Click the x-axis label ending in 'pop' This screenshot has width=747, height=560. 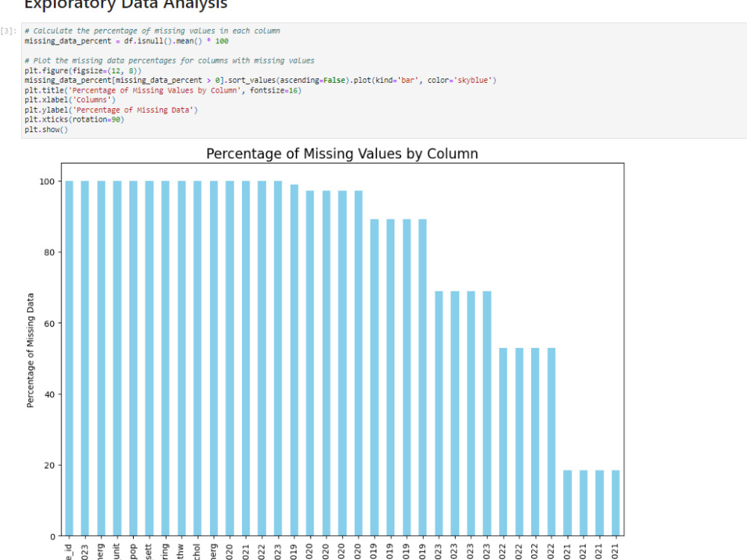[133, 552]
